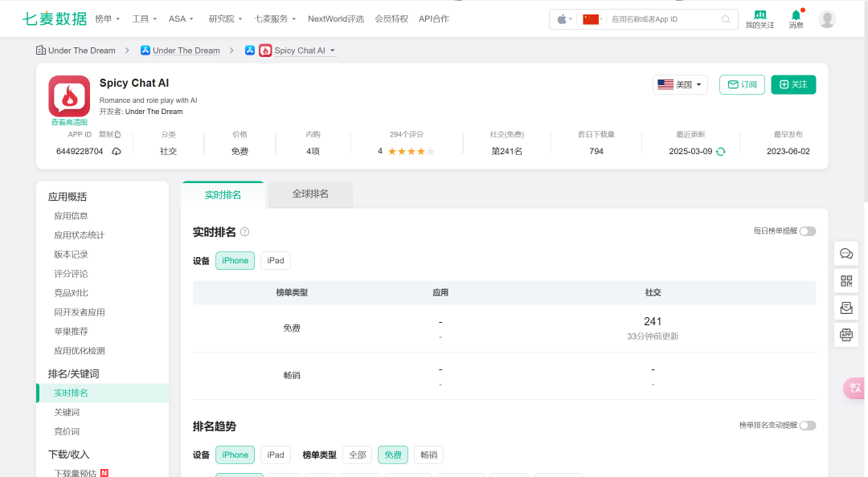The image size is (868, 477).
Task: Open 会员特权 menu item
Action: [391, 18]
